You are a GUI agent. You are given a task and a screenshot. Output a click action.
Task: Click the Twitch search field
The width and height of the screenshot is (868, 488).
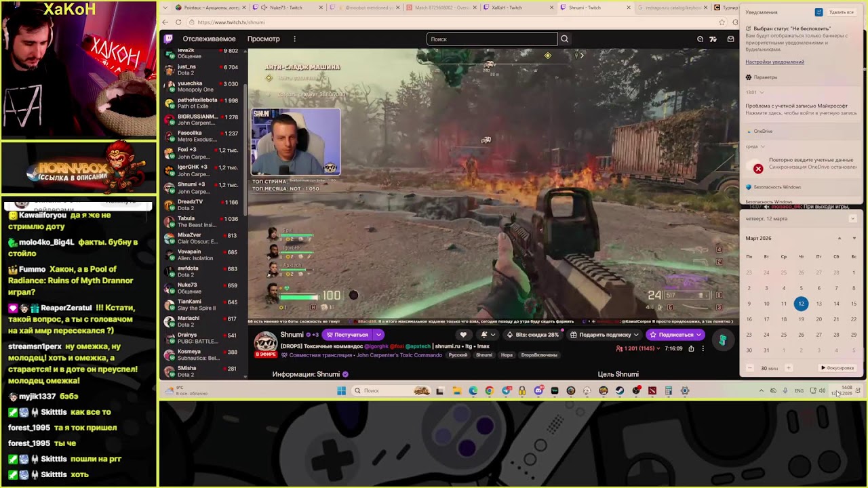[x=492, y=39]
